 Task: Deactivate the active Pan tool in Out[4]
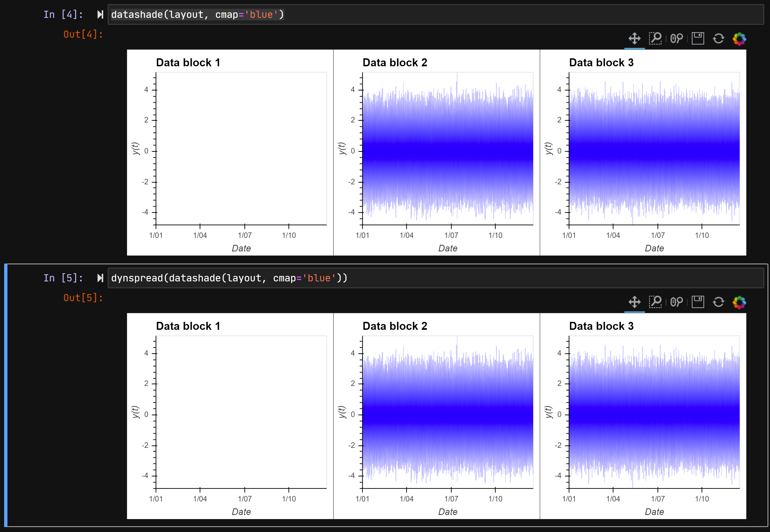[x=634, y=38]
